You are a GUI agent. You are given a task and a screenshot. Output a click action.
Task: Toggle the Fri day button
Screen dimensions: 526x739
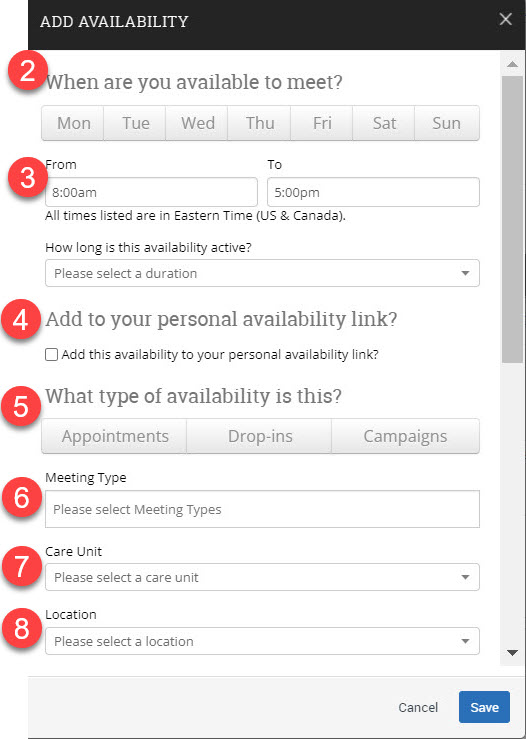[x=321, y=123]
